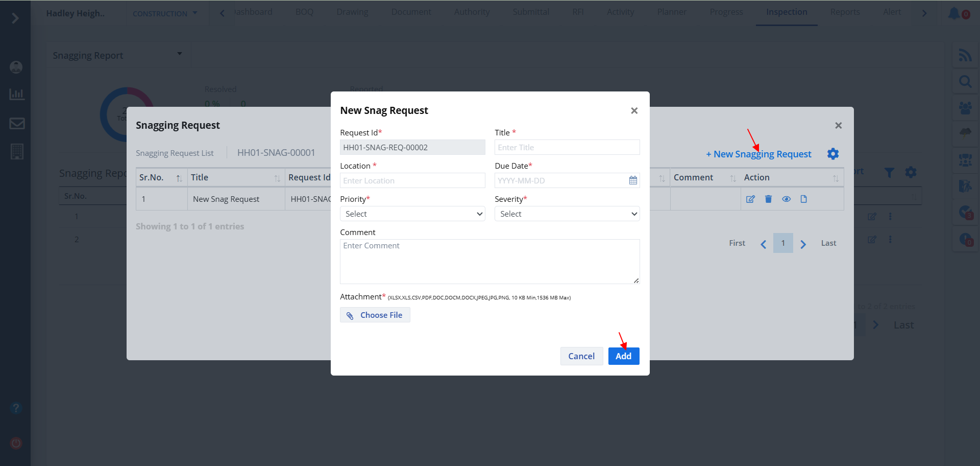Open the Reports tab
The height and width of the screenshot is (466, 980).
click(x=845, y=12)
